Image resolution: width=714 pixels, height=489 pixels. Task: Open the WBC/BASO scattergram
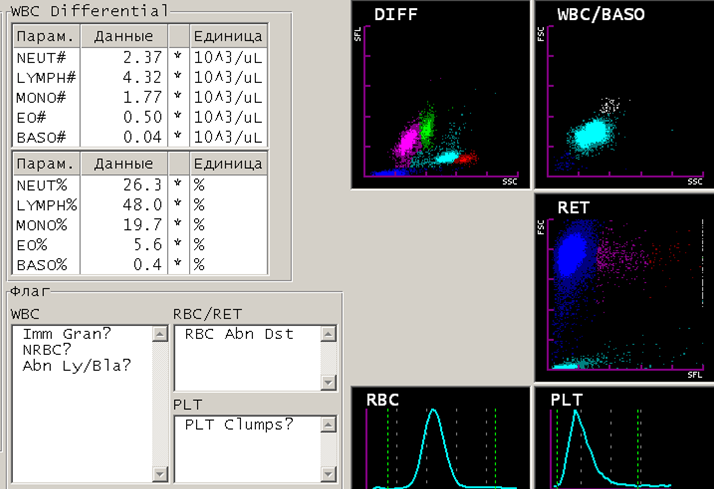pyautogui.click(x=621, y=95)
